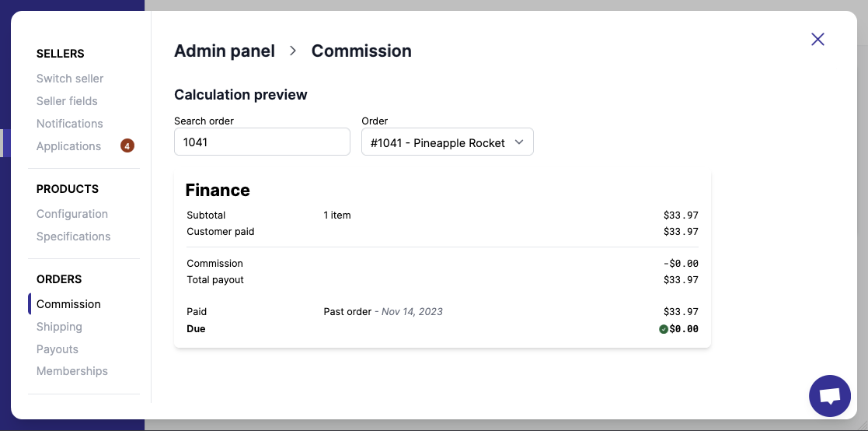The width and height of the screenshot is (868, 431).
Task: Open the chat support bubble
Action: click(829, 396)
